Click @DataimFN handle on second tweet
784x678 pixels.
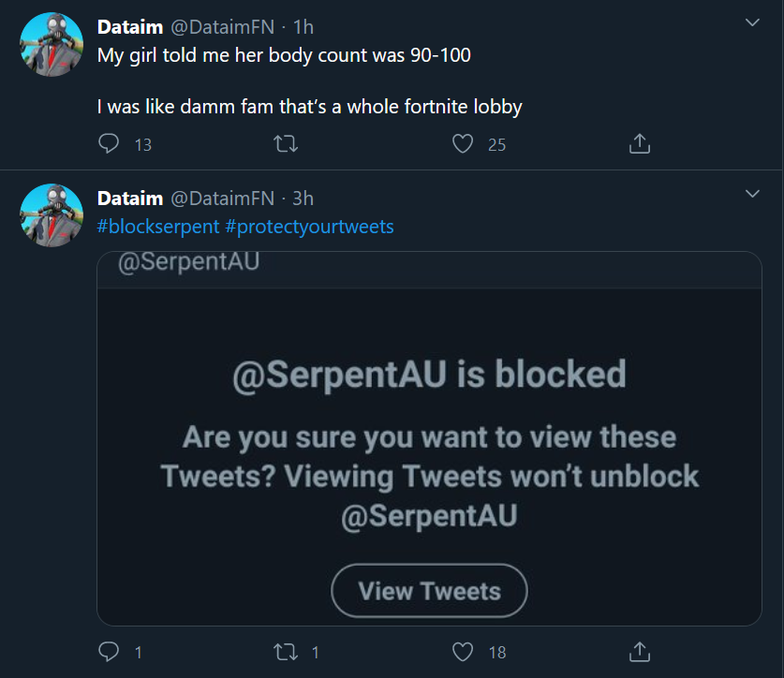(223, 198)
